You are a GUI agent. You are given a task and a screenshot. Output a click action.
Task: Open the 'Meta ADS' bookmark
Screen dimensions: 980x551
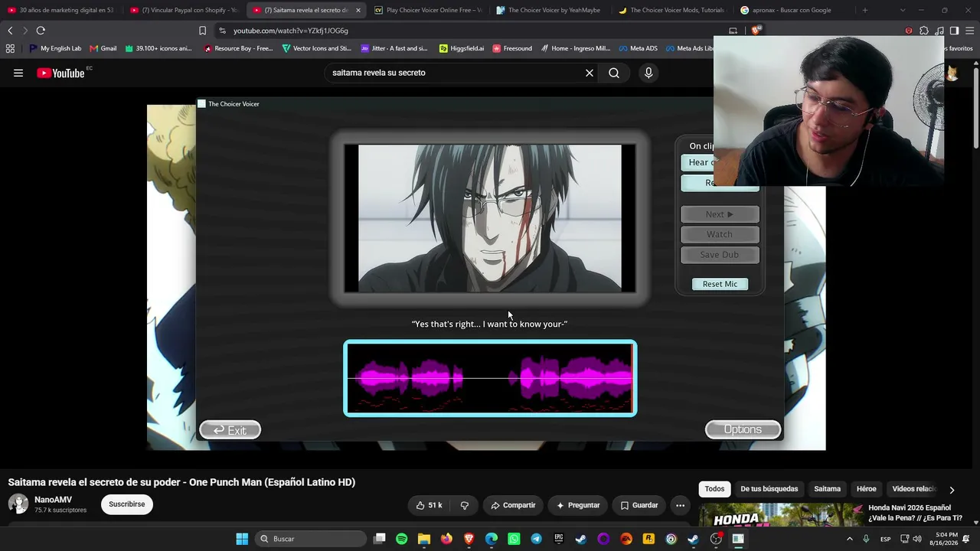(638, 48)
